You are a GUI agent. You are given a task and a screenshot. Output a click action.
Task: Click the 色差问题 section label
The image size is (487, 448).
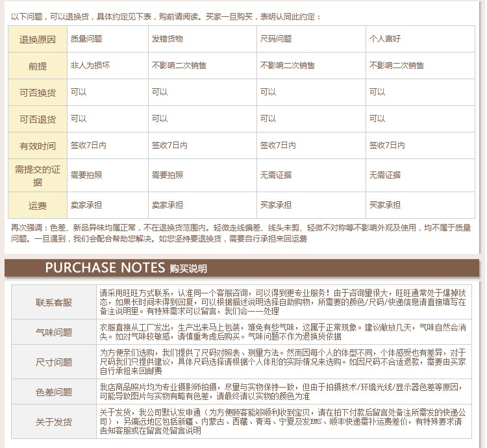pyautogui.click(x=54, y=392)
